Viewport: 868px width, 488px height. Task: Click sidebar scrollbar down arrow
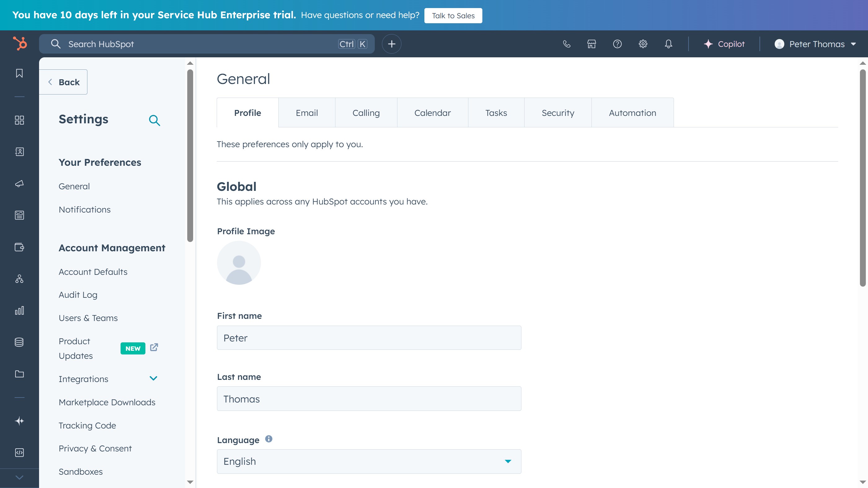pos(190,482)
